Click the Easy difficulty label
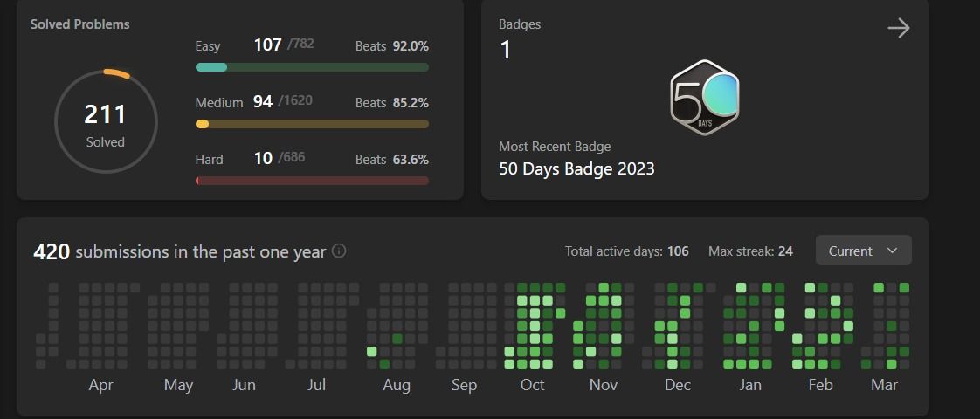Viewport: 980px width, 419px height. 208,46
